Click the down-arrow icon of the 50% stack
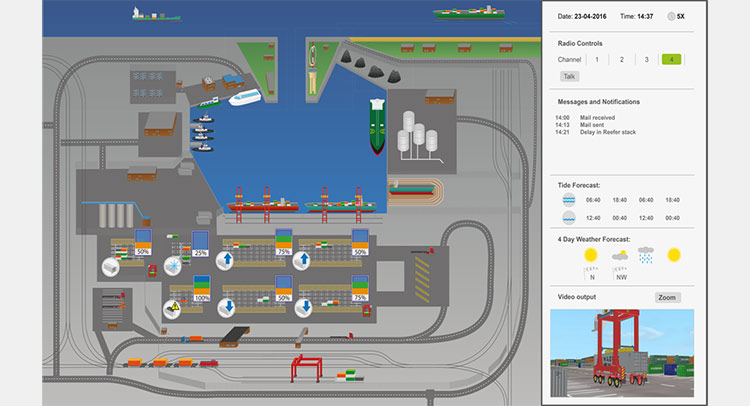Screen dimensions: 750x406 pos(226,308)
